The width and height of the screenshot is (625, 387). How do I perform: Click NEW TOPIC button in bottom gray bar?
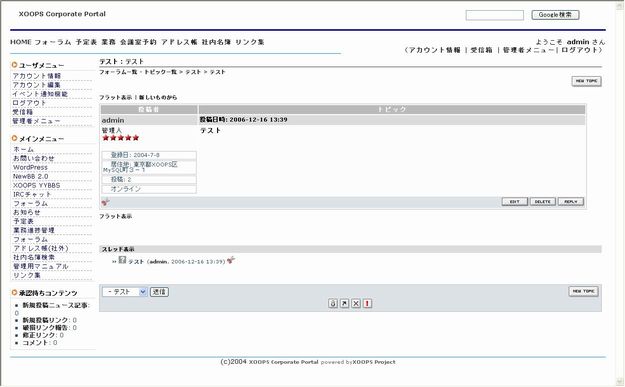(584, 291)
